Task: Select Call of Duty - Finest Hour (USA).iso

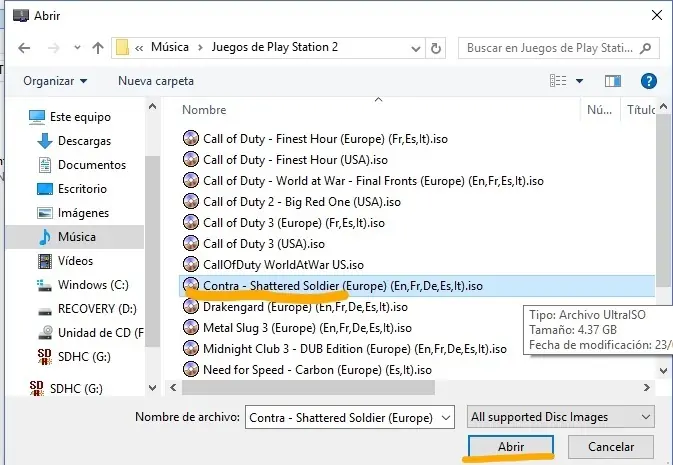Action: coord(285,160)
